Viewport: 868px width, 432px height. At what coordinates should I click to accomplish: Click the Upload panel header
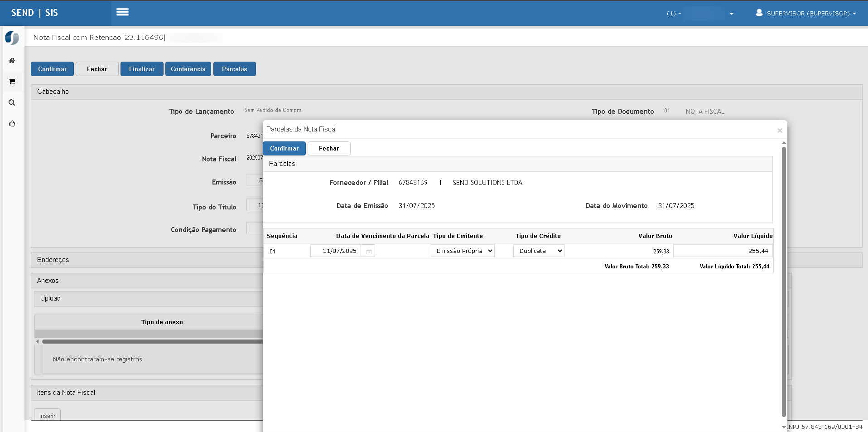149,298
